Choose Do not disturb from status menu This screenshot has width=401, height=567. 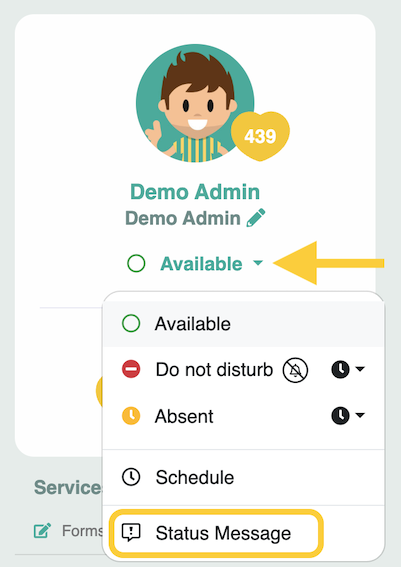(x=214, y=370)
